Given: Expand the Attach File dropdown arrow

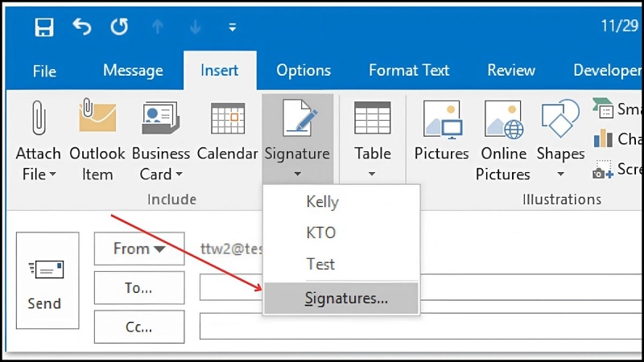Looking at the screenshot, I should tap(53, 175).
